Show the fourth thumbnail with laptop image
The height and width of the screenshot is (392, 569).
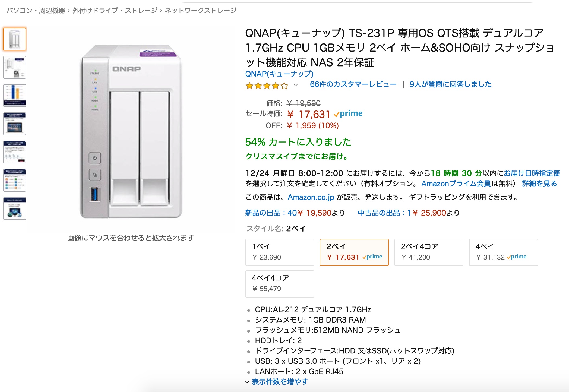tap(15, 124)
